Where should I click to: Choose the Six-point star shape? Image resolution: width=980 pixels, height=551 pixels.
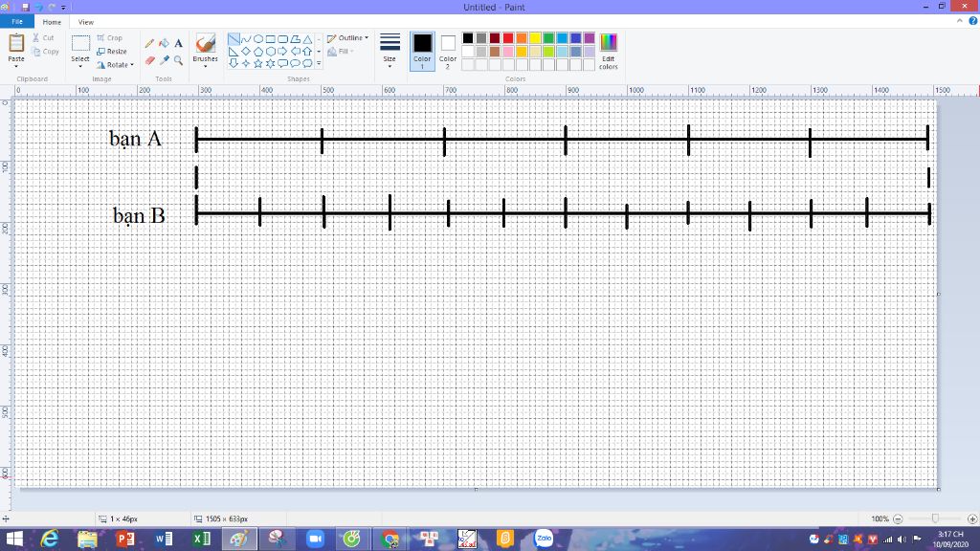tap(271, 63)
